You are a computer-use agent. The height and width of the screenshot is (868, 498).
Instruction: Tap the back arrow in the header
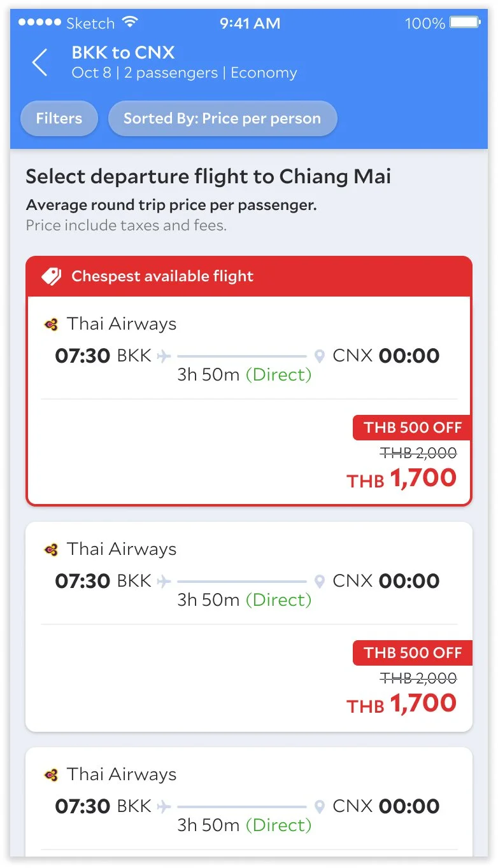(39, 63)
